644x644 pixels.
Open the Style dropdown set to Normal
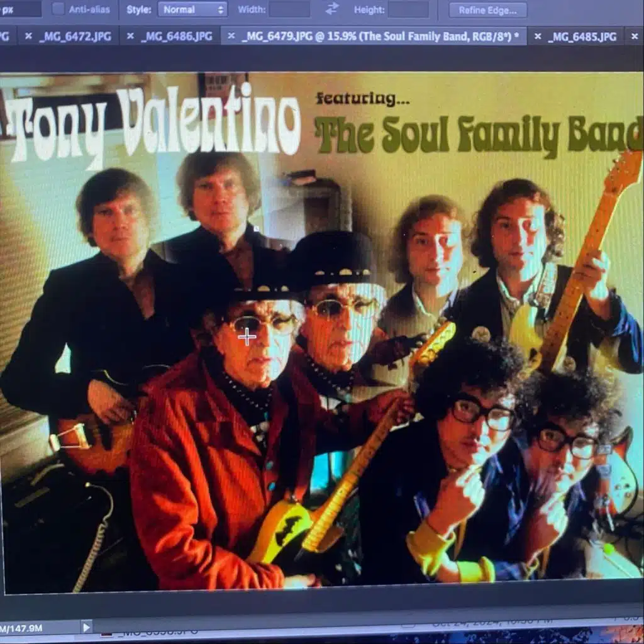pyautogui.click(x=192, y=9)
